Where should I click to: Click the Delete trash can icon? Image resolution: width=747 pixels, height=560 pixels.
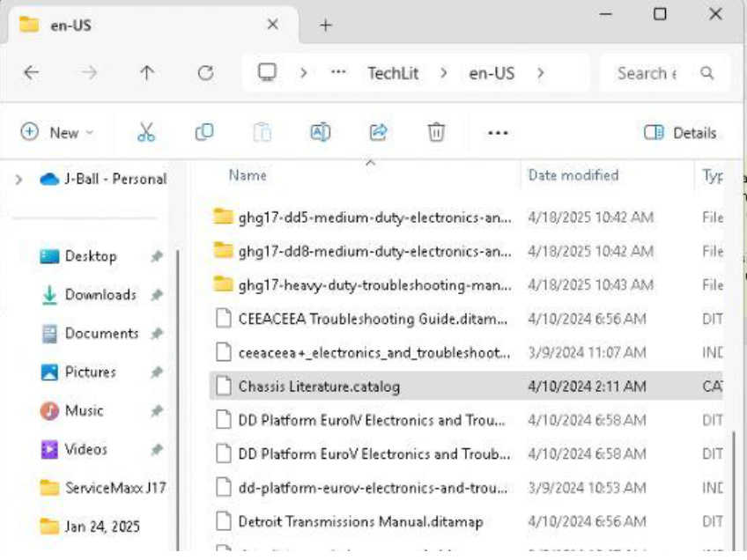(436, 133)
